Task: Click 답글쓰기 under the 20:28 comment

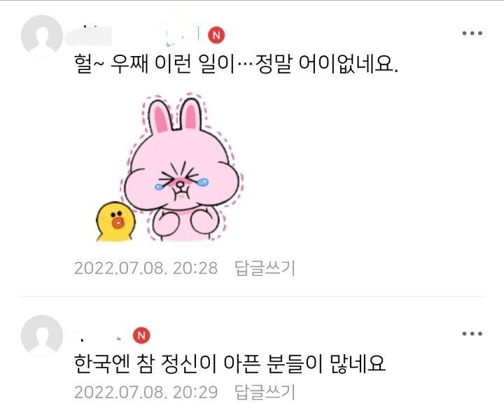Action: (x=265, y=268)
